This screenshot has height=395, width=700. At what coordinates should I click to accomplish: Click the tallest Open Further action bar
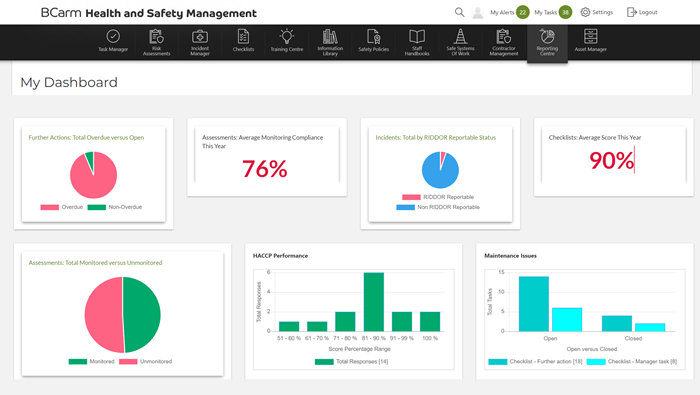(x=533, y=304)
